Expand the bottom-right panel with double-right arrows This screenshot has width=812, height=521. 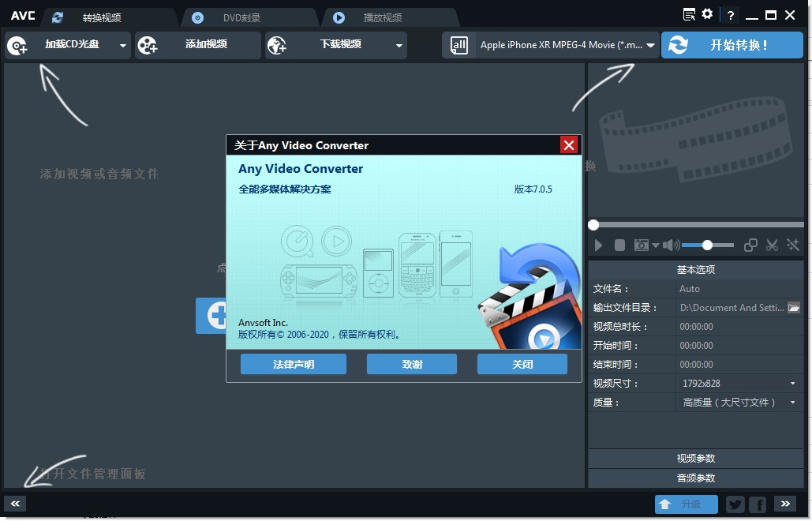(784, 503)
